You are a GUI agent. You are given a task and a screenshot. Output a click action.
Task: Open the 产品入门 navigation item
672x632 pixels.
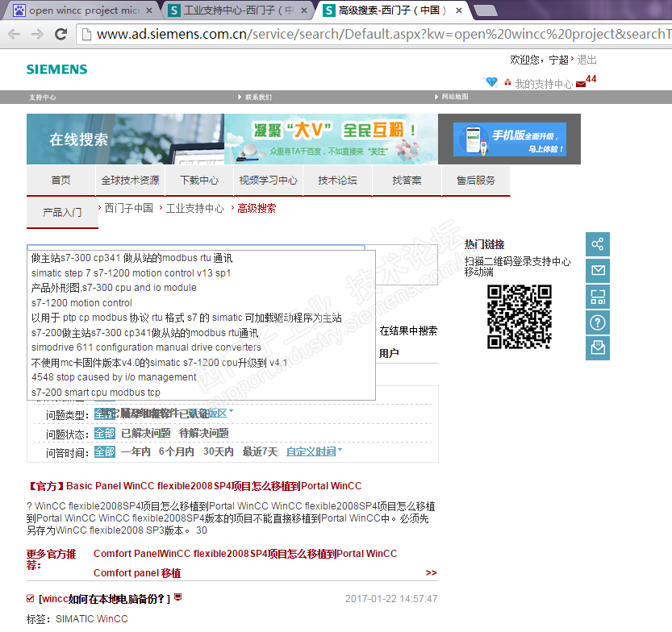62,212
